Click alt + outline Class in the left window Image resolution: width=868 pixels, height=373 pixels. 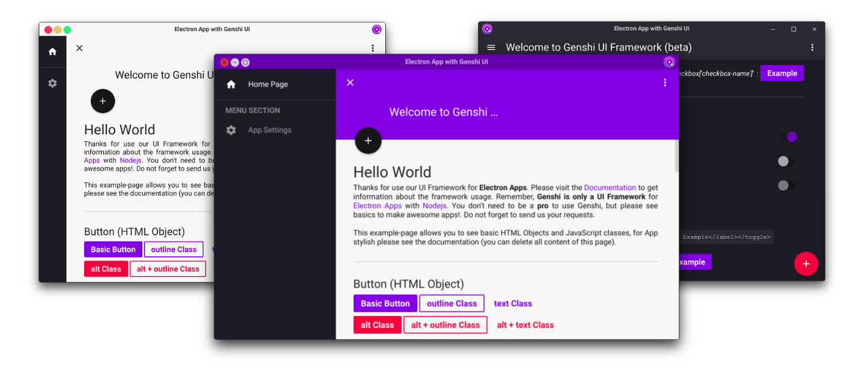point(168,269)
